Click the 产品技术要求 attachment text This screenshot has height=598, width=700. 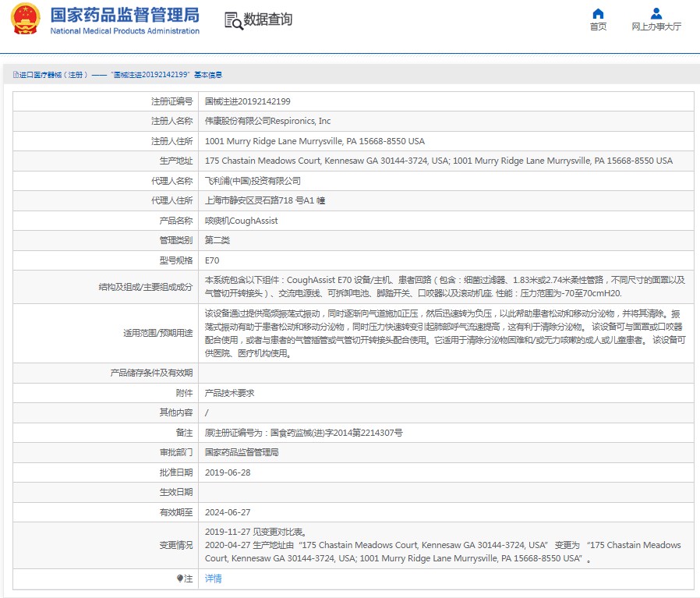coord(229,393)
